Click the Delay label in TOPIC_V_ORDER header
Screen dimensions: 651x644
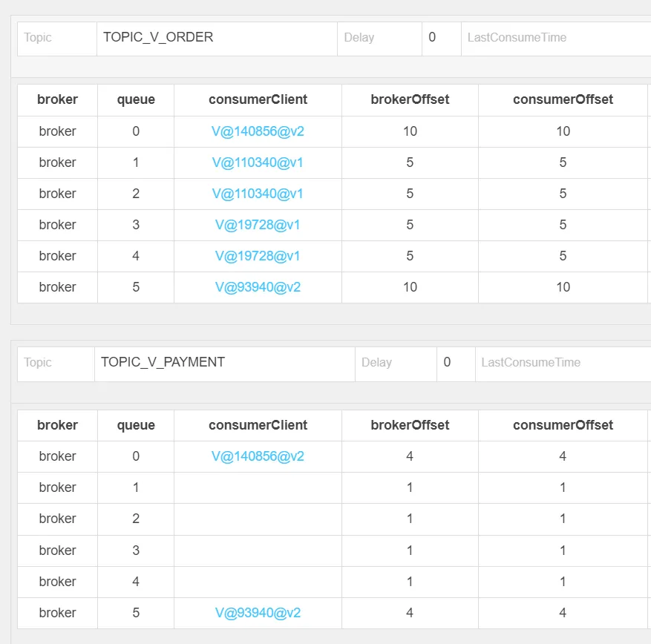point(359,37)
